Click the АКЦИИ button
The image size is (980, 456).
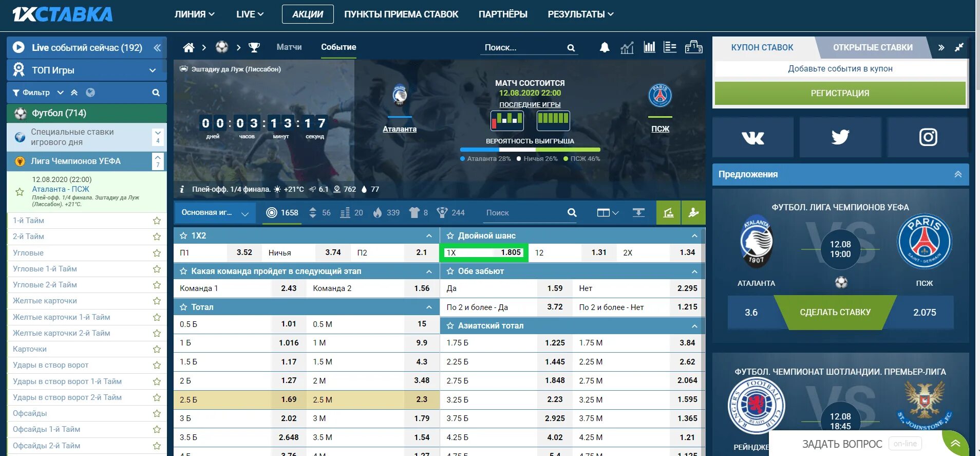point(308,14)
